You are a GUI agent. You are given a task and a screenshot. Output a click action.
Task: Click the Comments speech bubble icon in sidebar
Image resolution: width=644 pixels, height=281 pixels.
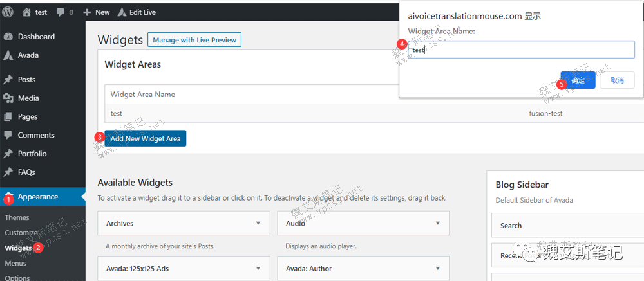point(8,135)
